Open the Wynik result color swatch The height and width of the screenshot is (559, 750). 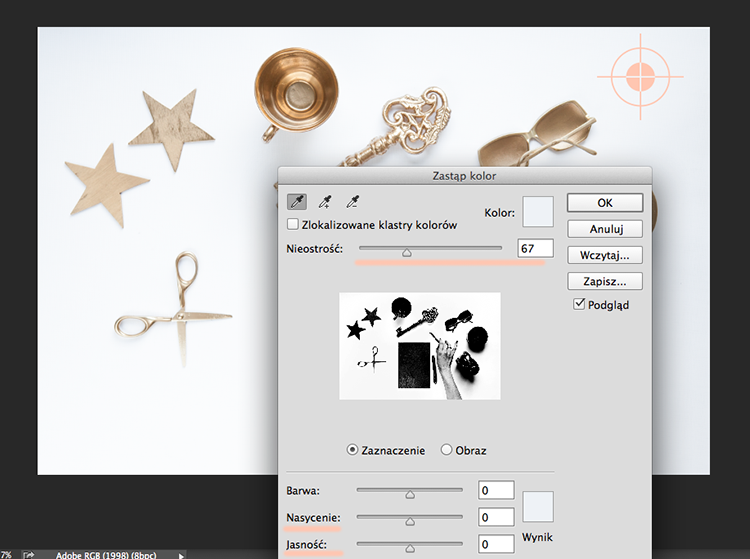538,506
